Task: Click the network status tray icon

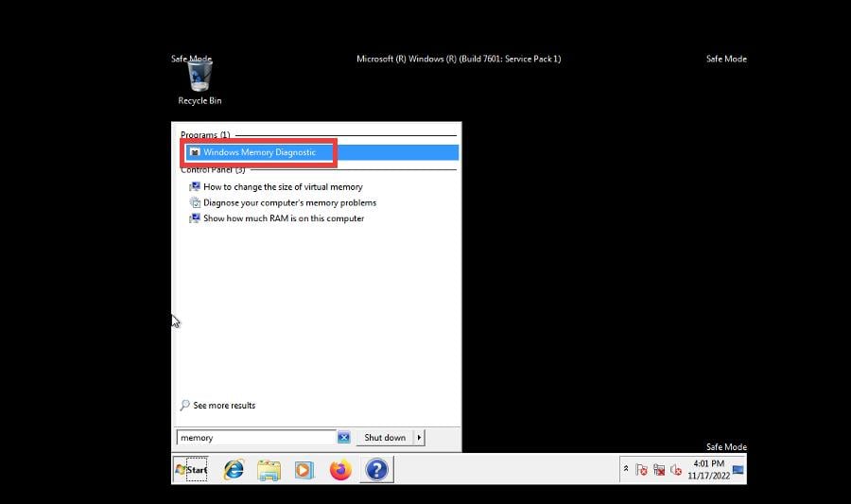Action: 659,470
